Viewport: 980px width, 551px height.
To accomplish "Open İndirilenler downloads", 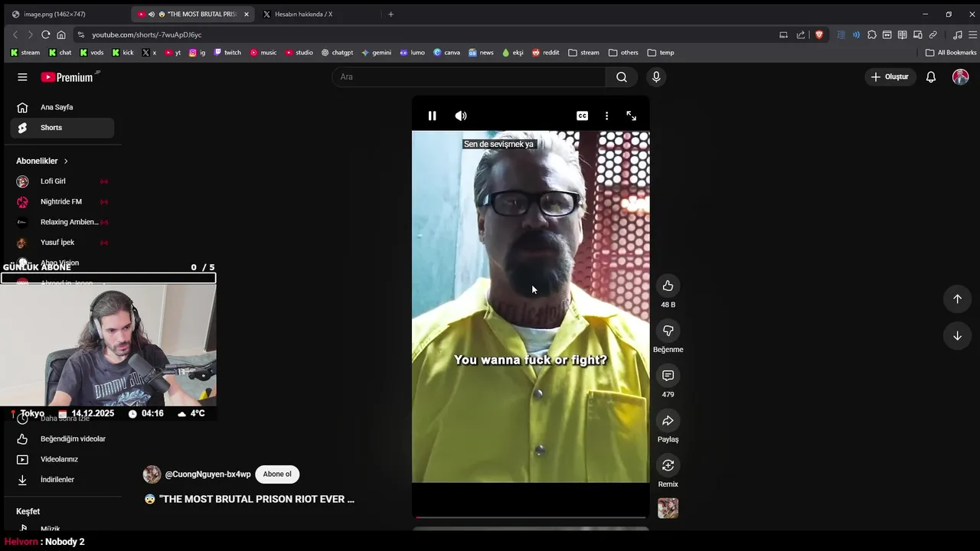I will 62,480.
